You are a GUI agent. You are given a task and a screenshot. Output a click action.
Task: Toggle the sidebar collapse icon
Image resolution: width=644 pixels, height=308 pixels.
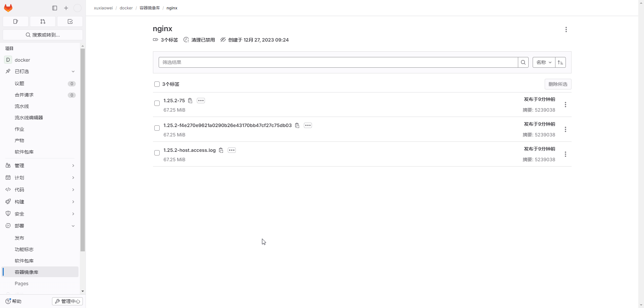click(x=55, y=8)
